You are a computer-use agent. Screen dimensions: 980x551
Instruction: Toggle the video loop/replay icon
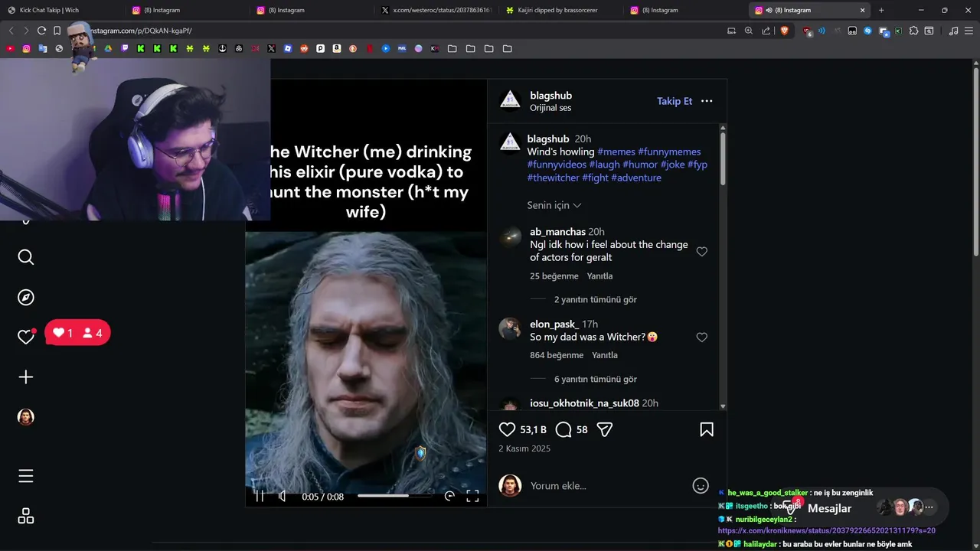coord(449,496)
